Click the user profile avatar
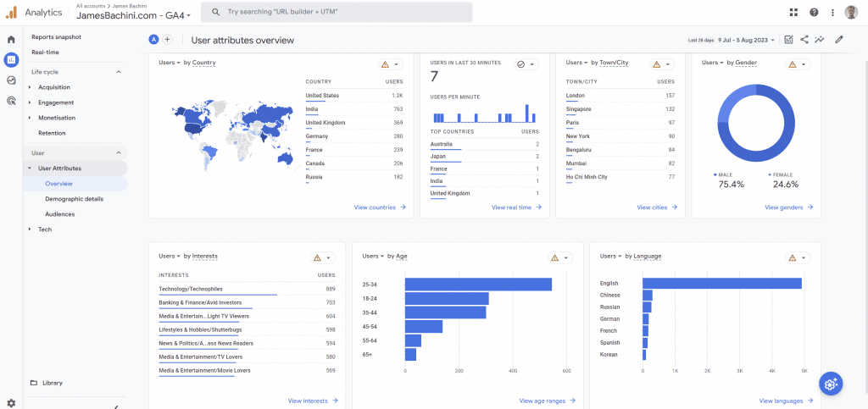868x409 pixels. (x=851, y=12)
